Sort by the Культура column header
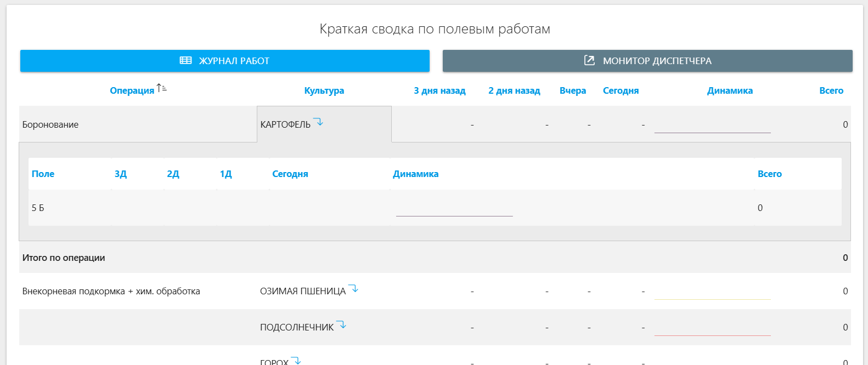 [324, 91]
